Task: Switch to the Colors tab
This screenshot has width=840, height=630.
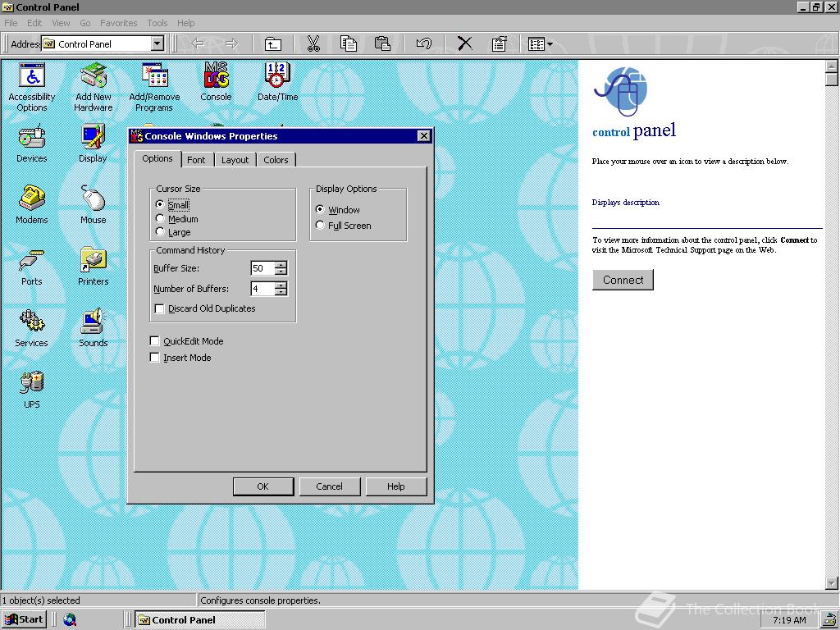Action: (276, 160)
